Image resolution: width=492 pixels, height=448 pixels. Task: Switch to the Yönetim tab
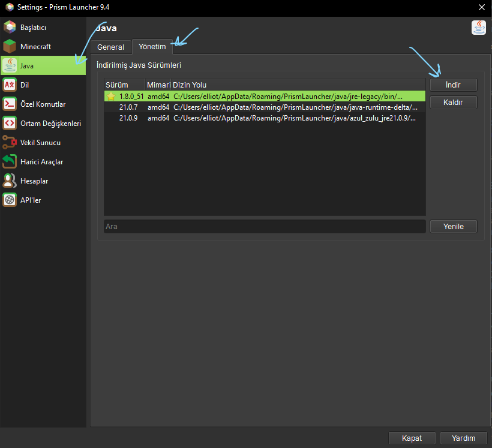tap(152, 46)
